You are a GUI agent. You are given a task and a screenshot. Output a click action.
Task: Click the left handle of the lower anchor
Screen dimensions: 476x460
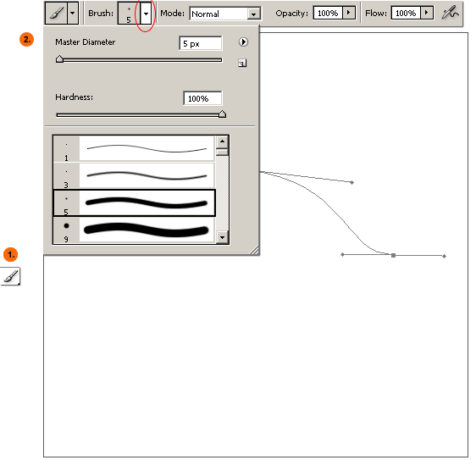coord(342,254)
